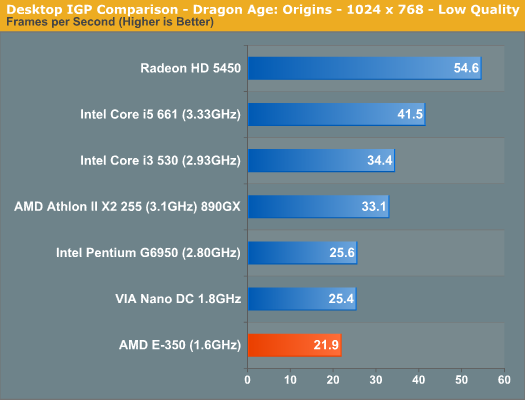Screen dimensions: 525x400
Task: Select the Intel Pentium G6950 (2.80GHz) label
Action: coord(148,253)
